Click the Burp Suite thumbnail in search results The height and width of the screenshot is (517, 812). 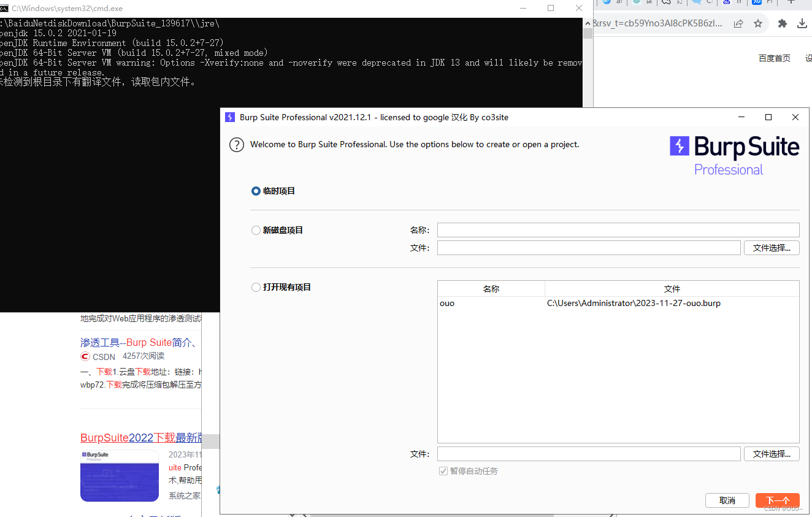(x=120, y=476)
